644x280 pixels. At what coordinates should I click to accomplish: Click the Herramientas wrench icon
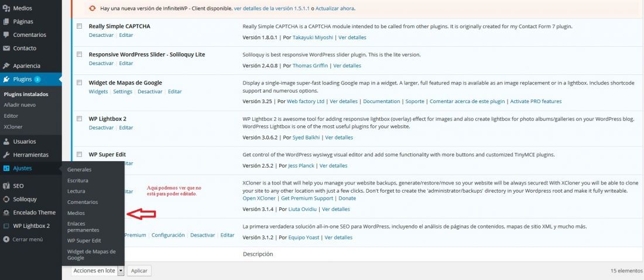[x=6, y=155]
